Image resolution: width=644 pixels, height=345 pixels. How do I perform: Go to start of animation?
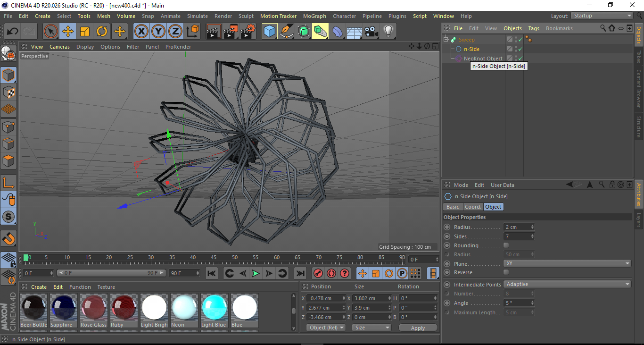coord(212,273)
